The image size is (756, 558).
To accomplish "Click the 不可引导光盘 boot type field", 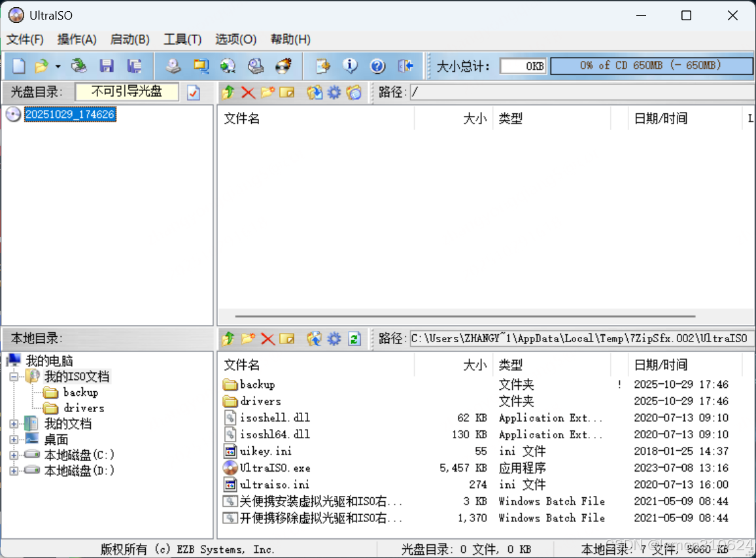I will point(127,92).
